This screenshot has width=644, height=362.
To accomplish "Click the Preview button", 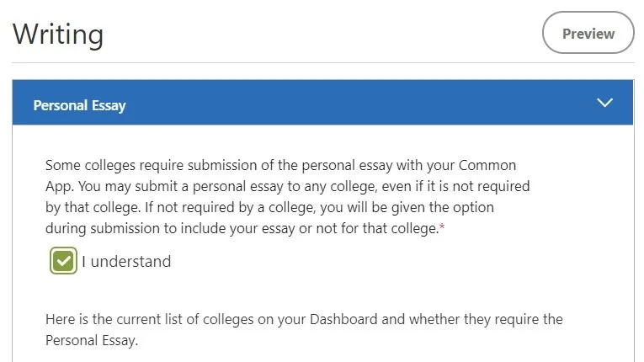I will (588, 34).
